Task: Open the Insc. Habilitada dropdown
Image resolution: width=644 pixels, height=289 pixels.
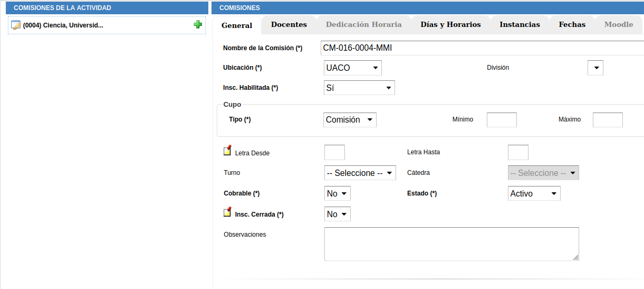Action: (359, 88)
